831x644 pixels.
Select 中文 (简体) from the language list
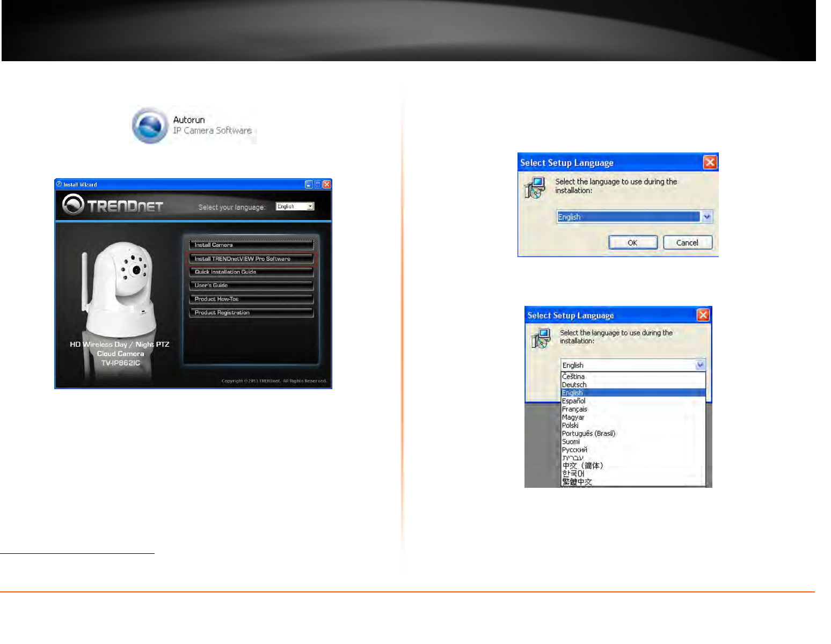click(x=633, y=466)
